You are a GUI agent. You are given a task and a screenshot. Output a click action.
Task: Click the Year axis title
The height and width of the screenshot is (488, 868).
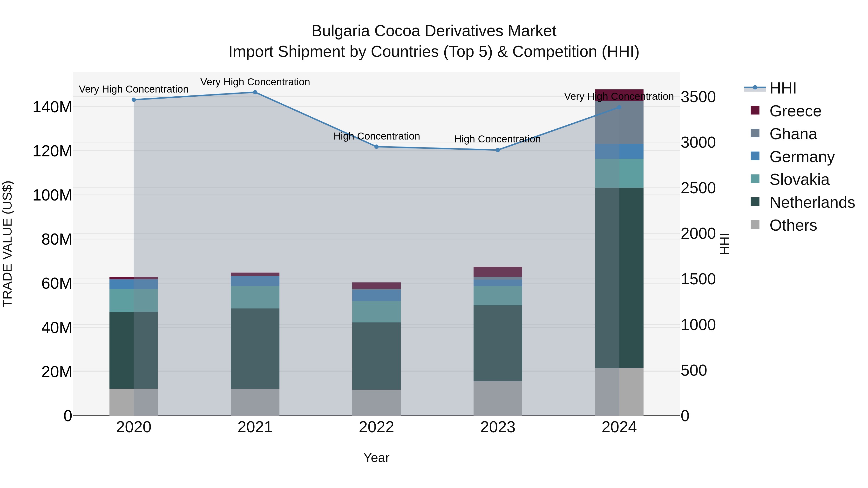(x=376, y=458)
